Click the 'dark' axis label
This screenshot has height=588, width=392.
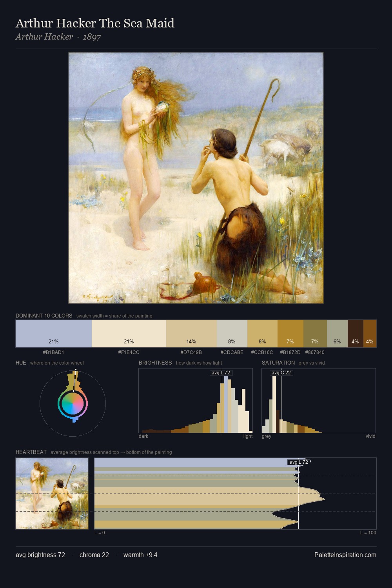(143, 436)
